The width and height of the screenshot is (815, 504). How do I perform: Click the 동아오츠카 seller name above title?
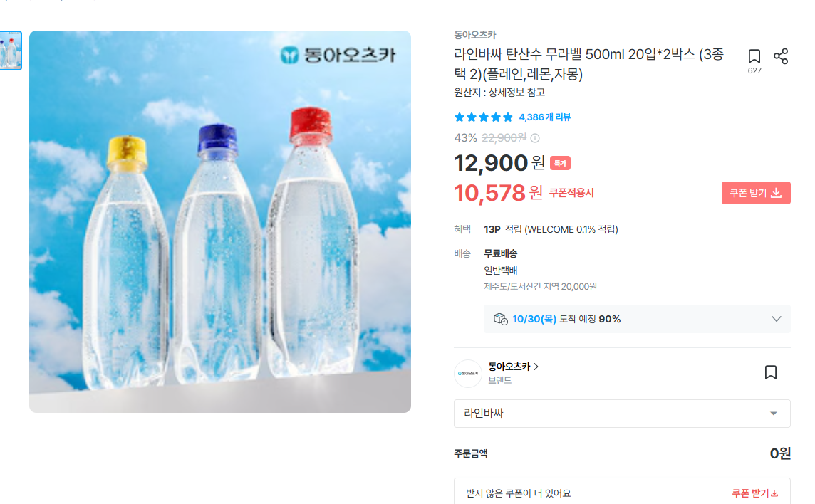[475, 35]
